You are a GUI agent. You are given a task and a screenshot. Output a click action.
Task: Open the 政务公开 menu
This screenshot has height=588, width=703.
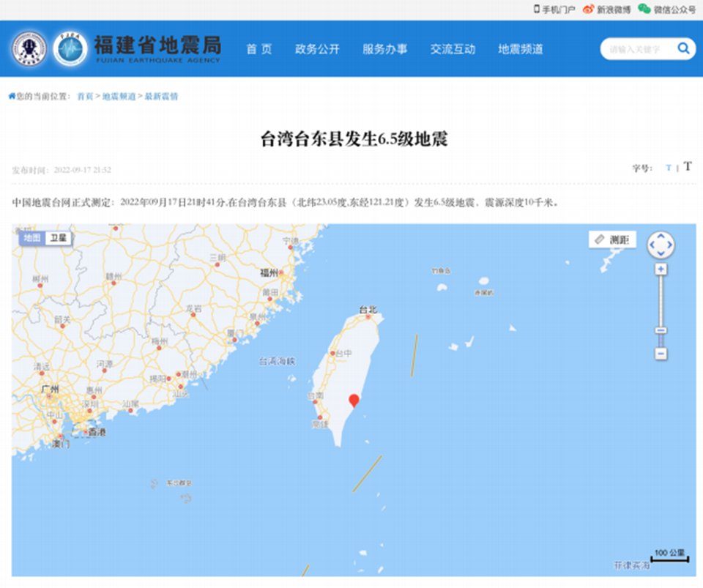317,49
